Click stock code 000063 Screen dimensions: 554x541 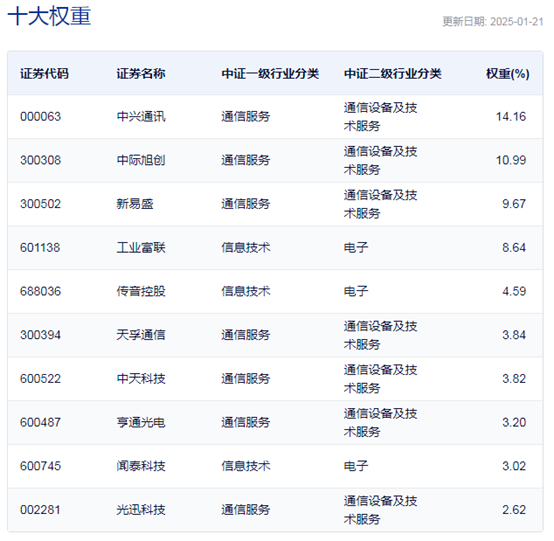coord(41,117)
